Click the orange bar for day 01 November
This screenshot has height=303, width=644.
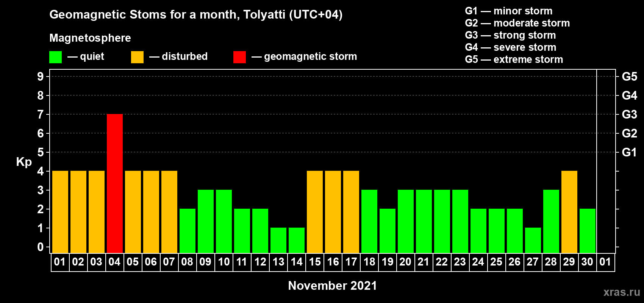tap(60, 212)
